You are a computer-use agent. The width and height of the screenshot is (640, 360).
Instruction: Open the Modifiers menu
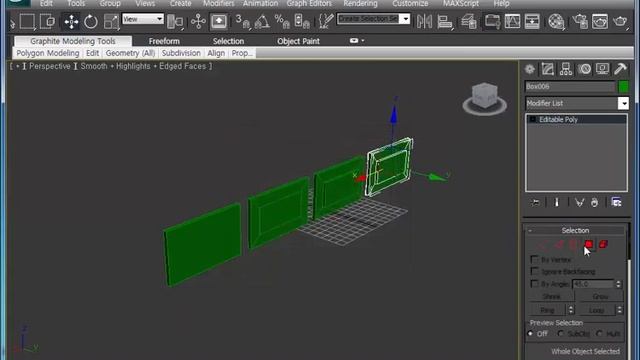(219, 4)
